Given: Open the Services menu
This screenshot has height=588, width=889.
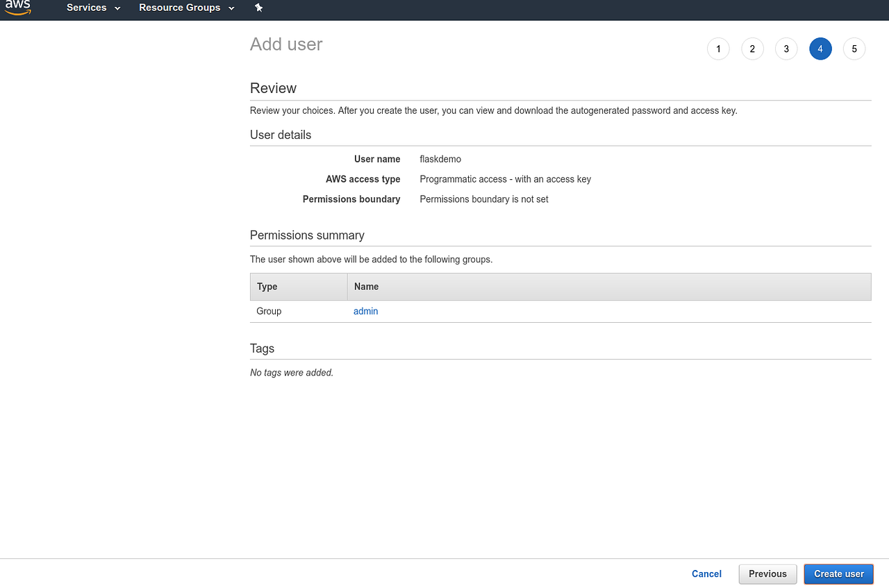Looking at the screenshot, I should tap(85, 8).
